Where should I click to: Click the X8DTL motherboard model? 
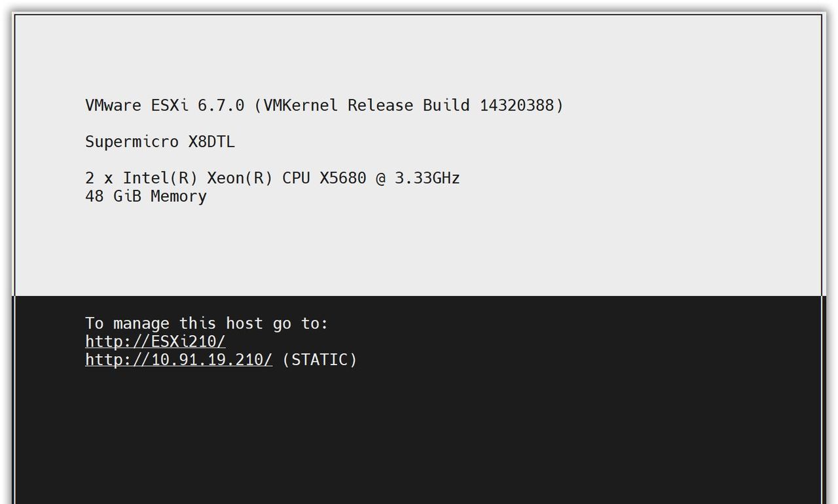click(211, 142)
